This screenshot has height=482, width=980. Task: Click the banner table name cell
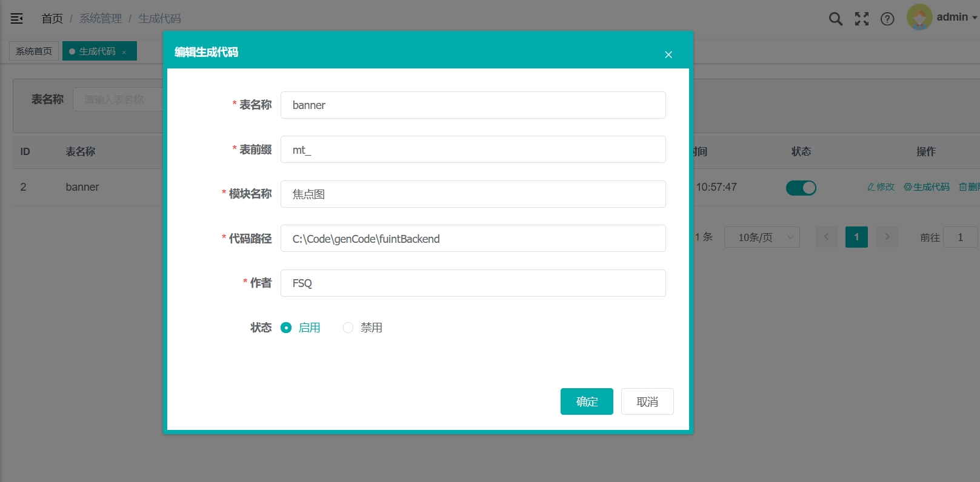click(x=82, y=187)
